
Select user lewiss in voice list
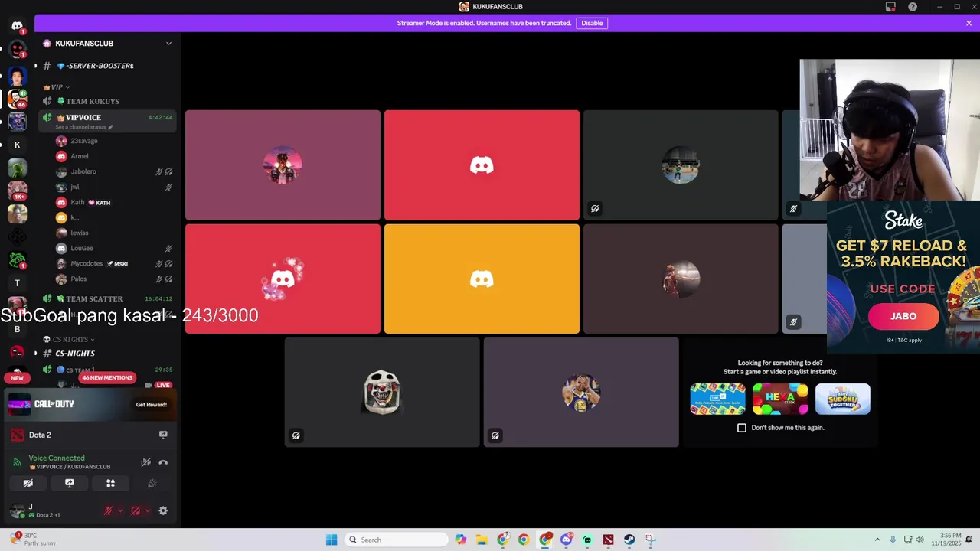[115, 233]
